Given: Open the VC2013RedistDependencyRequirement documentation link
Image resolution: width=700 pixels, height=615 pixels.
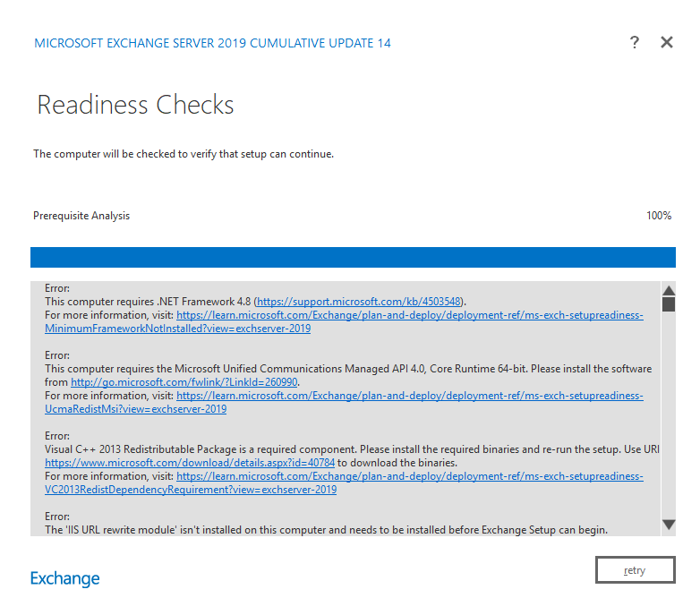Looking at the screenshot, I should [x=409, y=476].
